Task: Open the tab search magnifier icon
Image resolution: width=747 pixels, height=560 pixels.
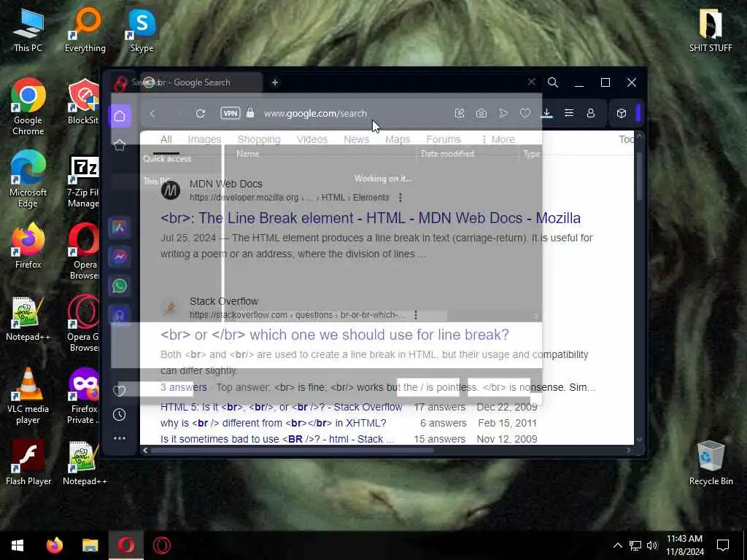Action: pos(553,82)
